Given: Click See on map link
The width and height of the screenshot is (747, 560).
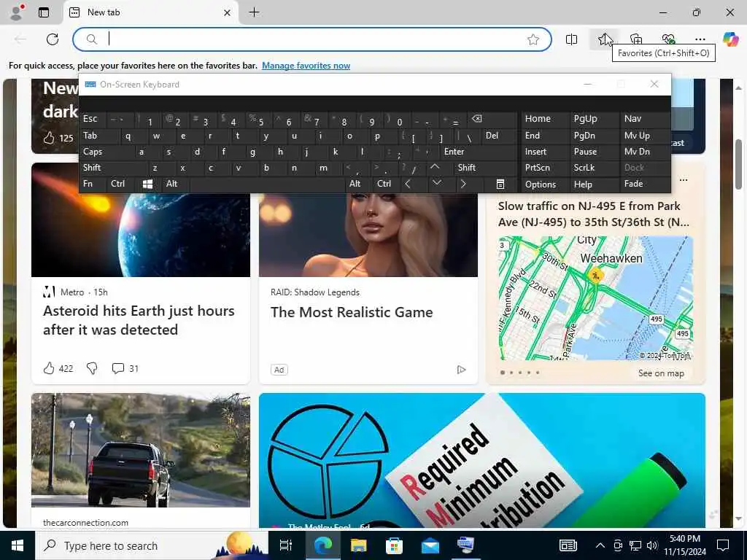Looking at the screenshot, I should pyautogui.click(x=661, y=373).
